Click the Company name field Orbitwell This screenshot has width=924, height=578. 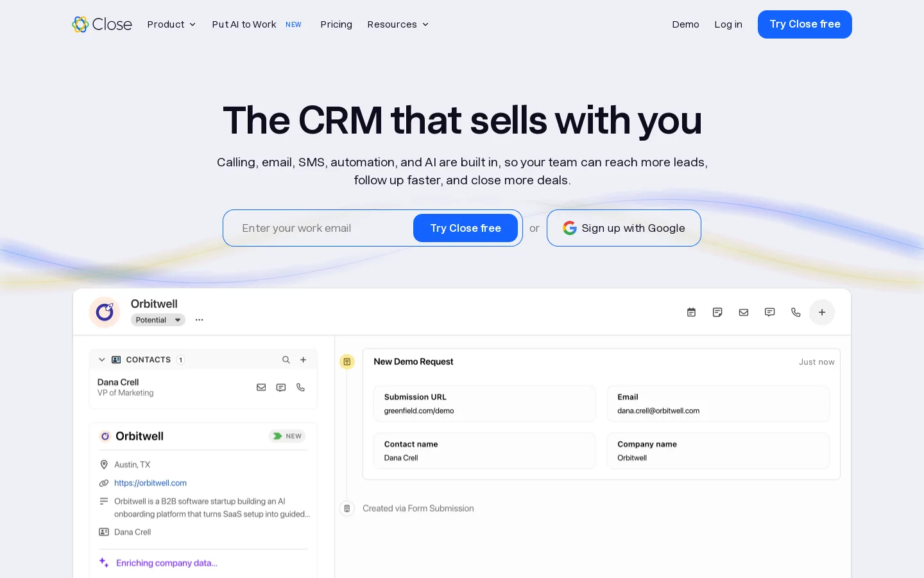point(718,451)
